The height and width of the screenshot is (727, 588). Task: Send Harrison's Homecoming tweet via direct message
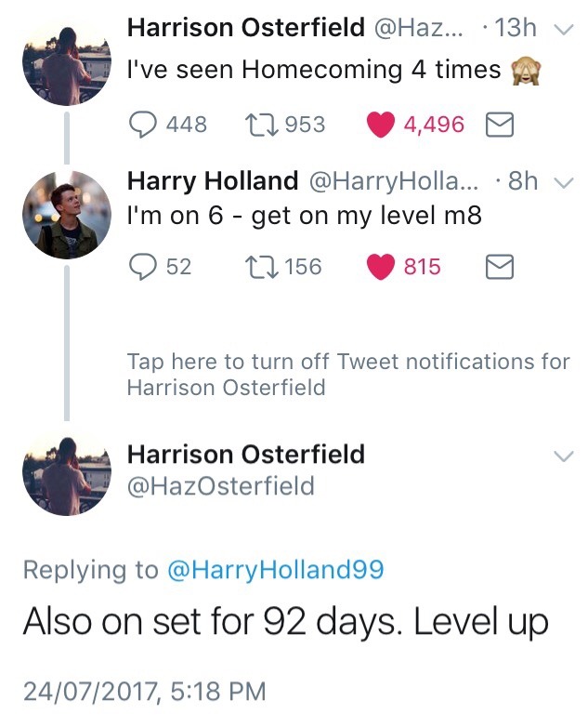(x=501, y=124)
